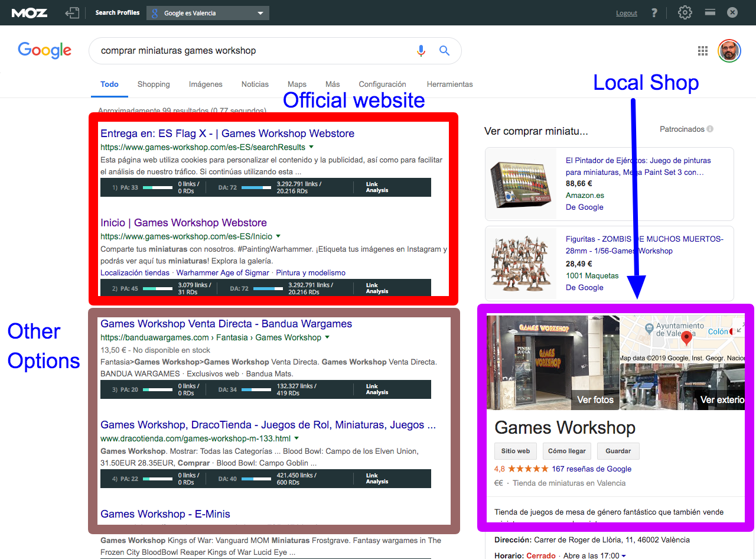The width and height of the screenshot is (756, 559).
Task: Open Link Analysis for DracoTienda result
Action: click(377, 478)
